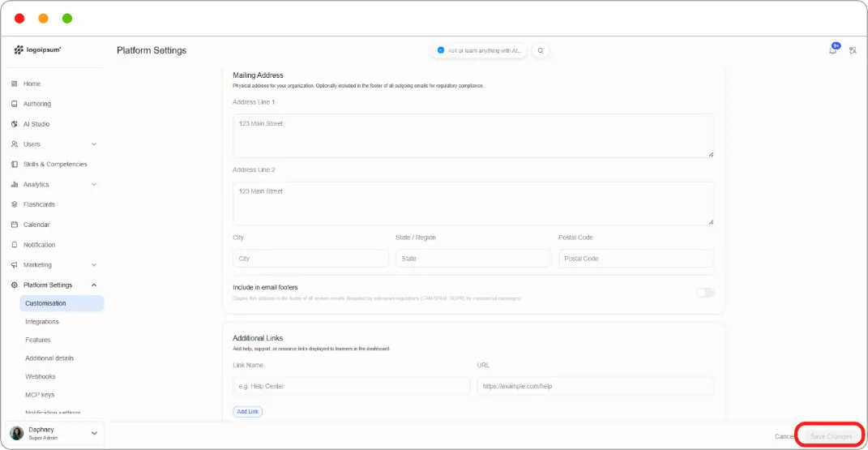This screenshot has height=450, width=868.
Task: Collapse the Platform Settings chevron
Action: (x=94, y=285)
